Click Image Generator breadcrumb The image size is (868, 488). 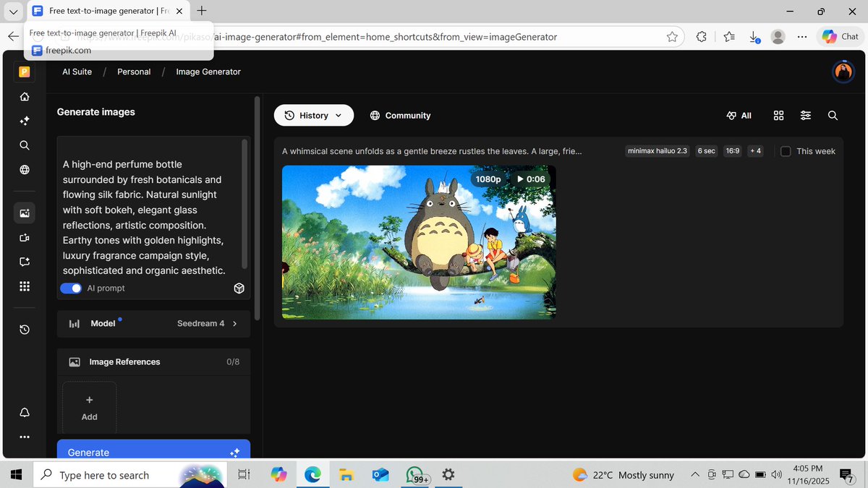click(208, 72)
